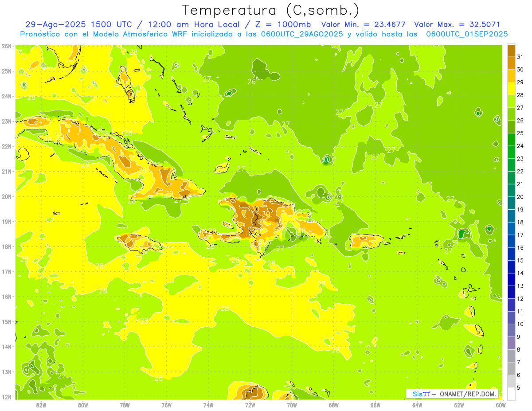532x411 pixels.
Task: Click legend value 25
Action: pyautogui.click(x=520, y=133)
